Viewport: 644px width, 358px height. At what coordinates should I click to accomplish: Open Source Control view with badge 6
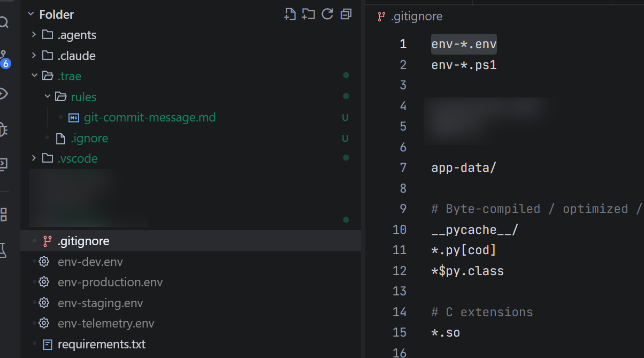coord(4,58)
